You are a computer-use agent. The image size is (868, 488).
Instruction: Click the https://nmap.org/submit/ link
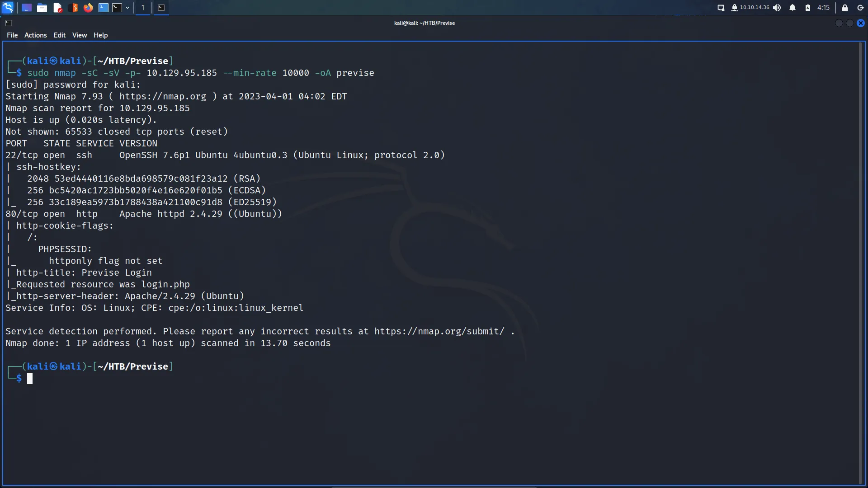pyautogui.click(x=439, y=331)
